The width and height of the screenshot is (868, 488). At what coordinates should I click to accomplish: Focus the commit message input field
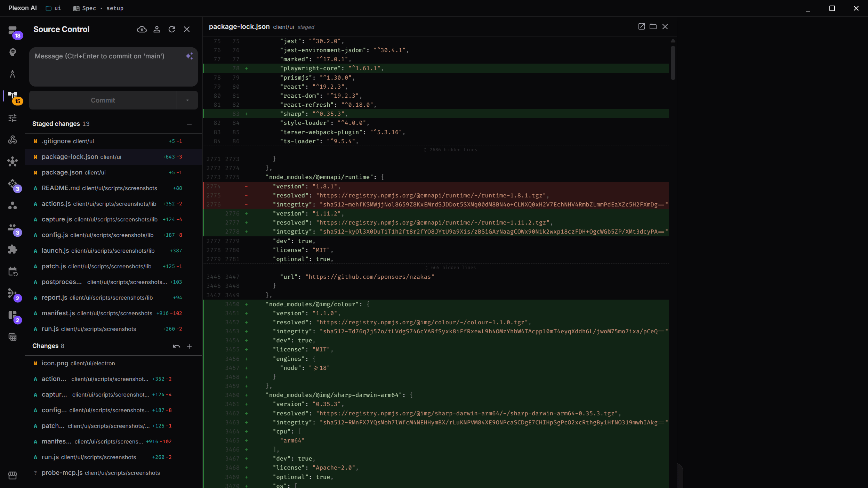(x=113, y=67)
